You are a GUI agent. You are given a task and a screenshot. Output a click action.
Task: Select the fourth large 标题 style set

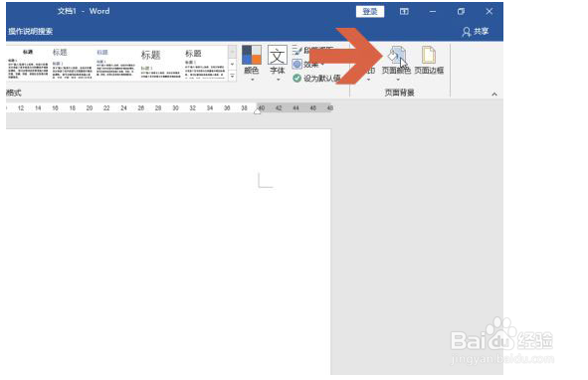click(x=160, y=63)
